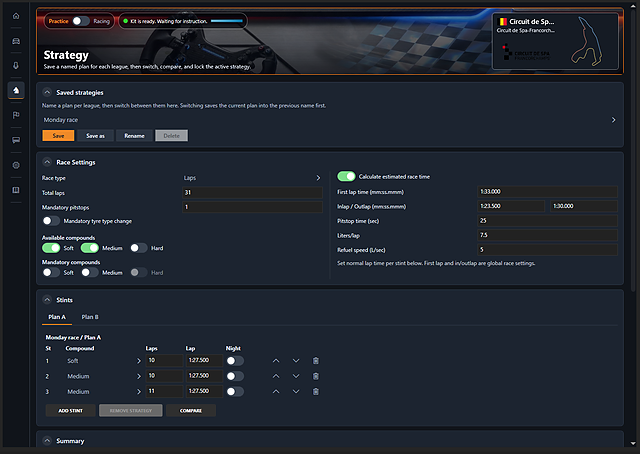Click the blue kit progress bar
The image size is (640, 454).
(x=227, y=21)
